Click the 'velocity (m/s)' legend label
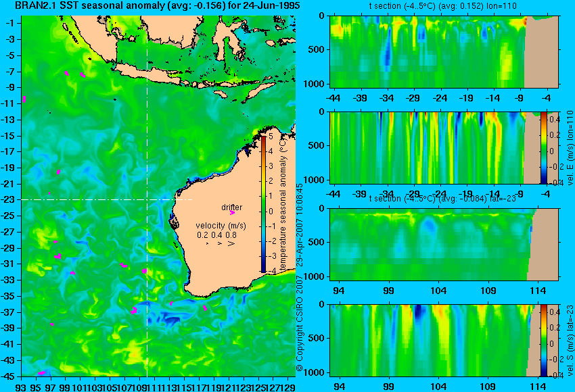Screen dimensions: 575x392 221,225
